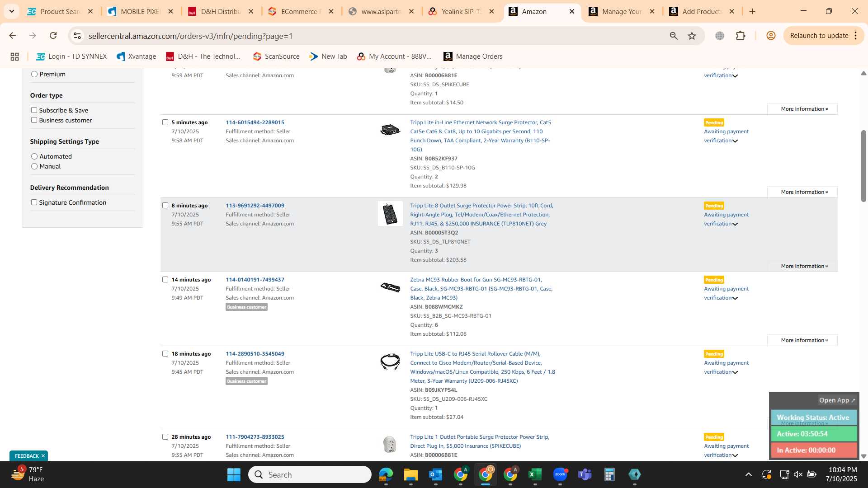
Task: Check the Business customer order type
Action: (x=34, y=120)
